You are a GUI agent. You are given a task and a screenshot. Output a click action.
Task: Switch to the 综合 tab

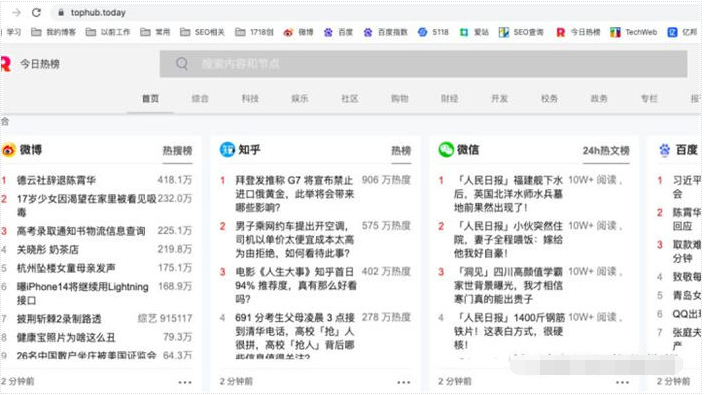pyautogui.click(x=200, y=98)
